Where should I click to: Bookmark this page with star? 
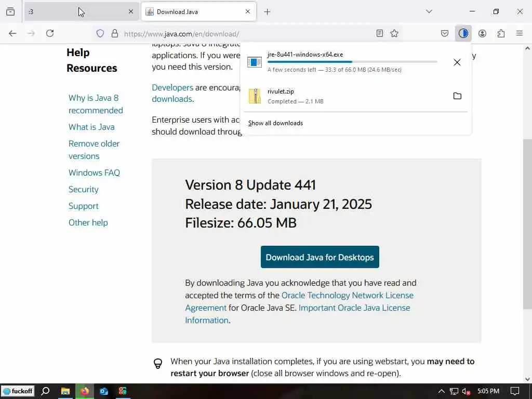(394, 33)
